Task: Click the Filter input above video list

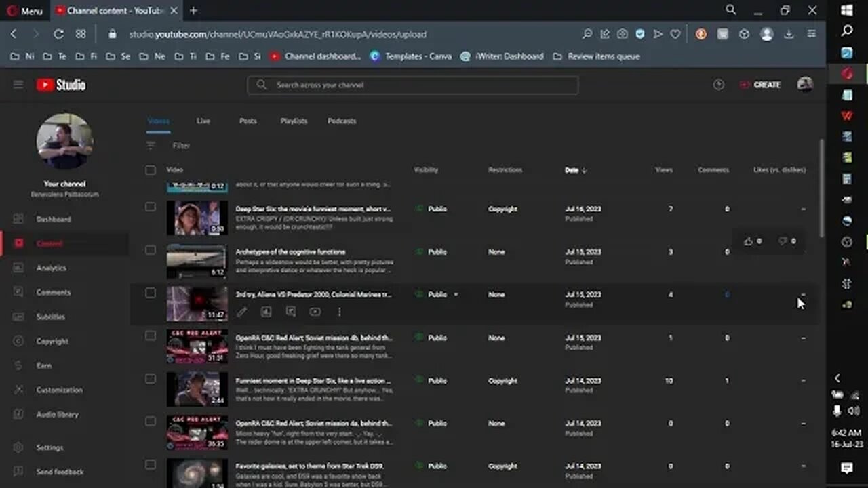Action: 181,146
